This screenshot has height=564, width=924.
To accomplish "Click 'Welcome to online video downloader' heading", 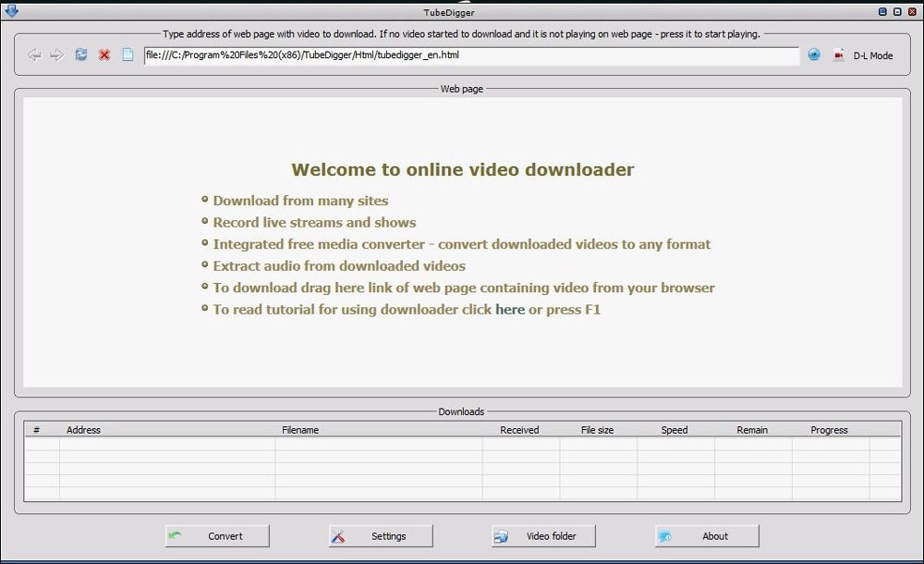I will point(463,170).
